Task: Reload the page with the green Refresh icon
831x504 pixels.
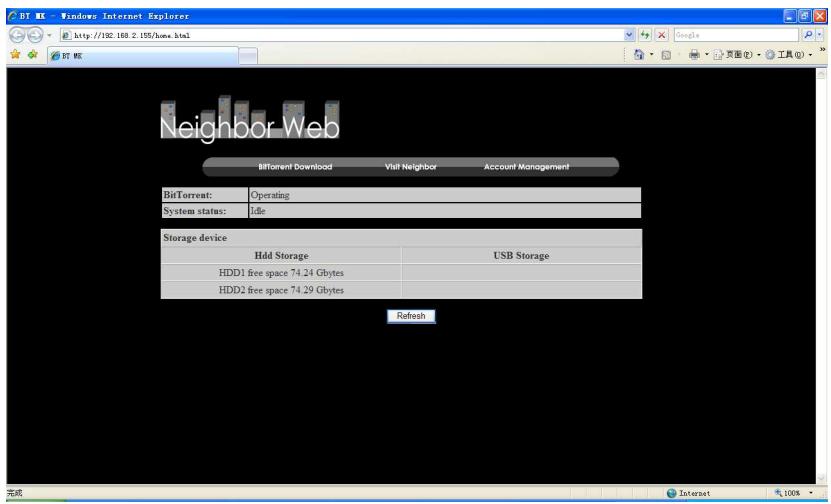Action: 645,36
